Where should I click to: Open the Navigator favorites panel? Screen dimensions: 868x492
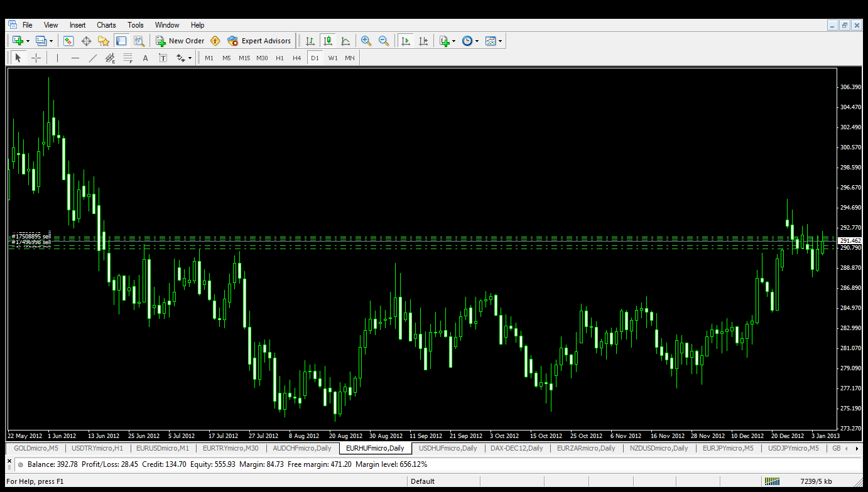[x=104, y=41]
